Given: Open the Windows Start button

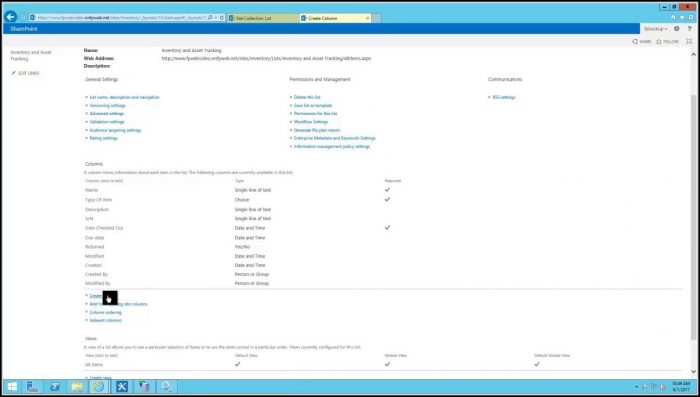Looking at the screenshot, I should click(x=12, y=387).
